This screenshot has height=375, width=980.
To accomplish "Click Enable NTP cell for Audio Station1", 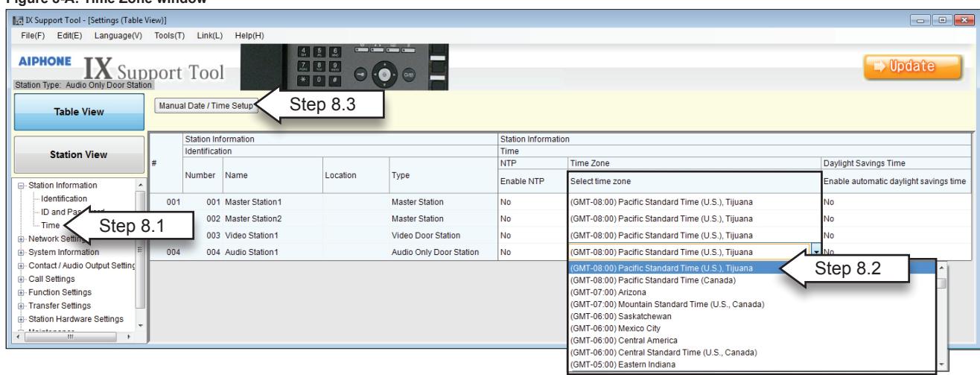I will (532, 252).
